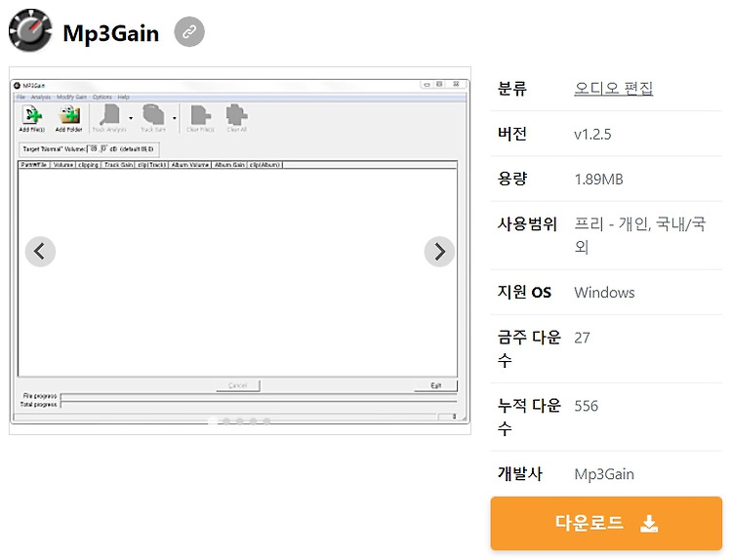This screenshot has width=732, height=560.
Task: Open the Help menu in screenshot
Action: [x=123, y=97]
